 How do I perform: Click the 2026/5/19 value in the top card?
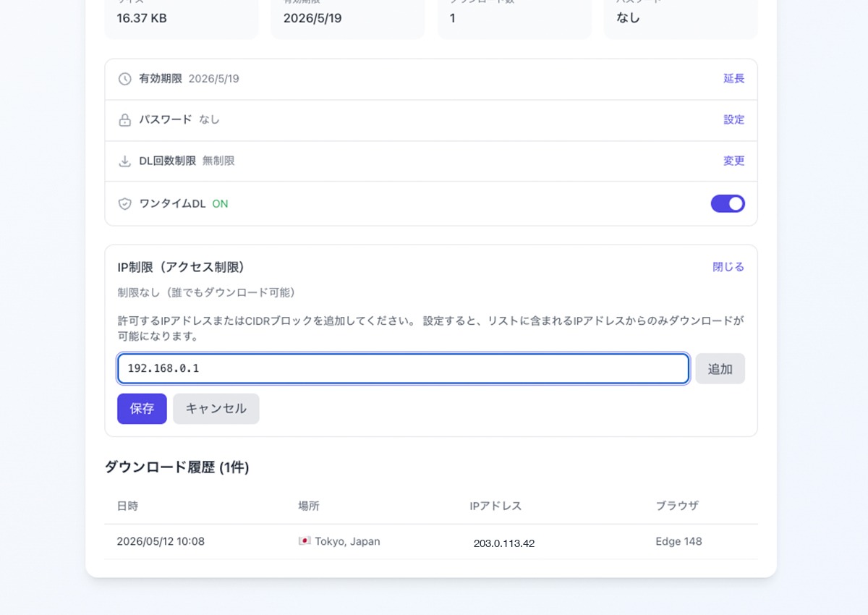tap(312, 18)
